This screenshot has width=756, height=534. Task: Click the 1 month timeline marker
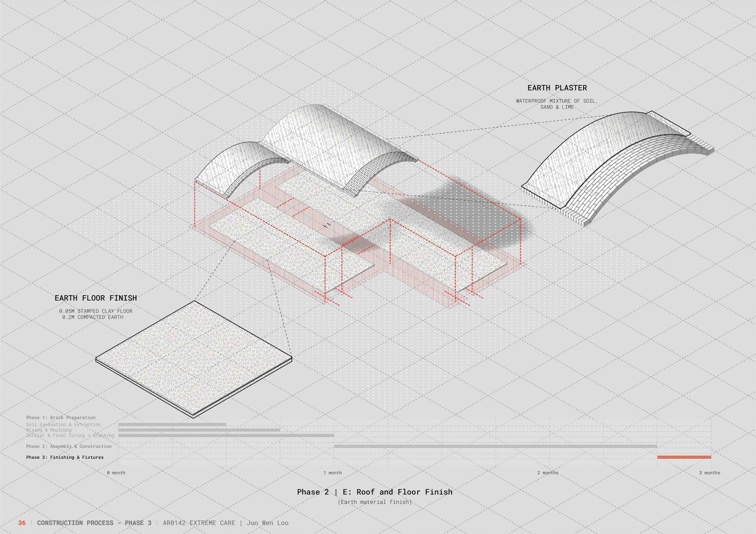[x=333, y=473]
